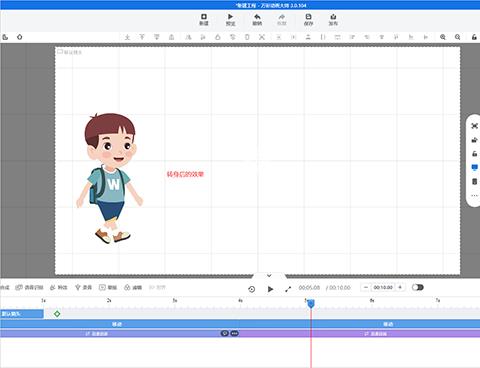Collapse timeline with the chevron below canvas
The image size is (480, 368).
(269, 276)
